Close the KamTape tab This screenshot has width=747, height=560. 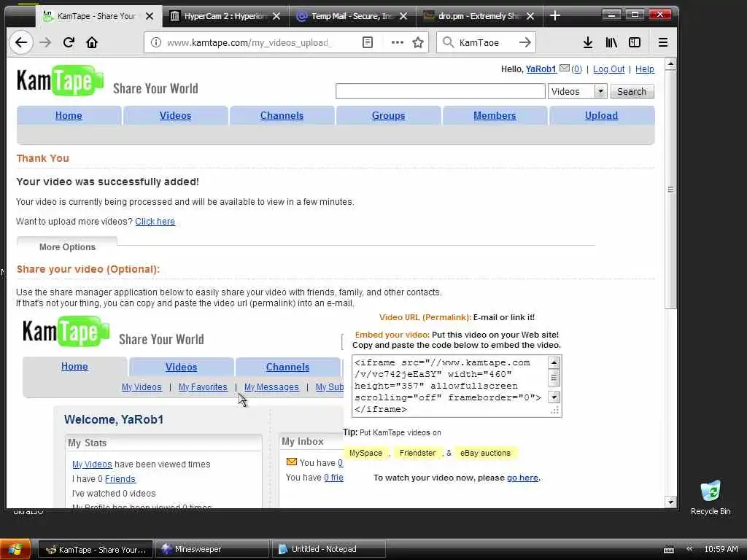click(x=149, y=16)
